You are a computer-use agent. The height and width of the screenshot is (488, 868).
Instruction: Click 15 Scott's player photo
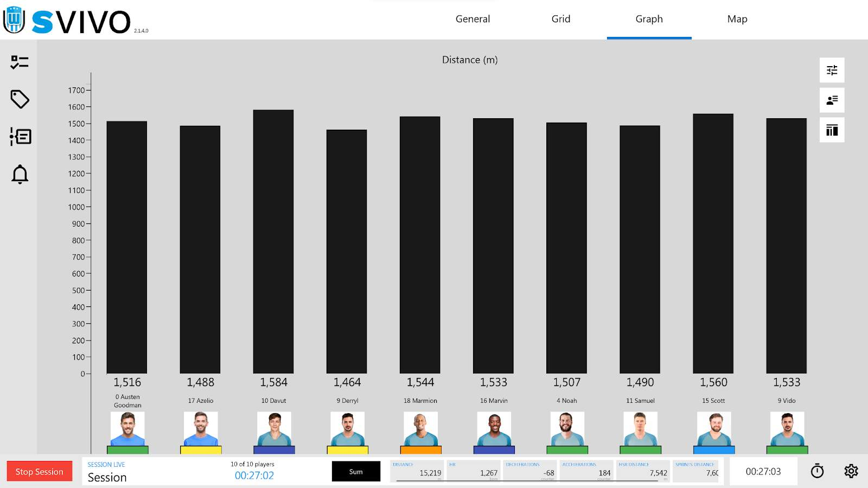(714, 429)
